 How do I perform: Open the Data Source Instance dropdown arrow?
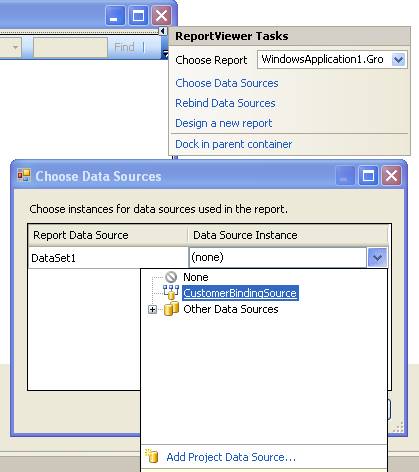(377, 257)
